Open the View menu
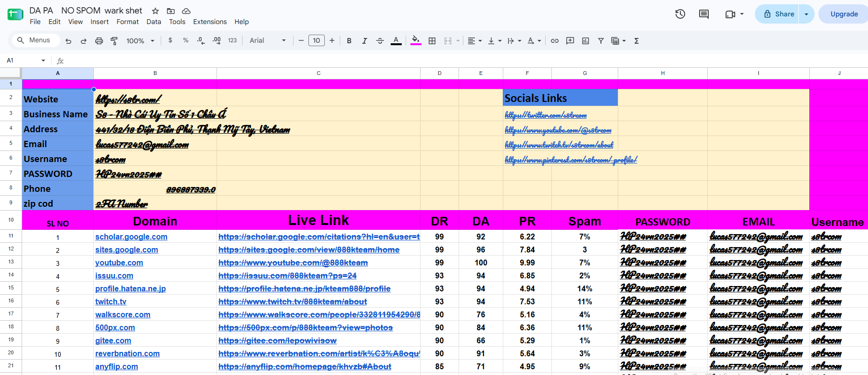This screenshot has height=375, width=868. point(76,22)
